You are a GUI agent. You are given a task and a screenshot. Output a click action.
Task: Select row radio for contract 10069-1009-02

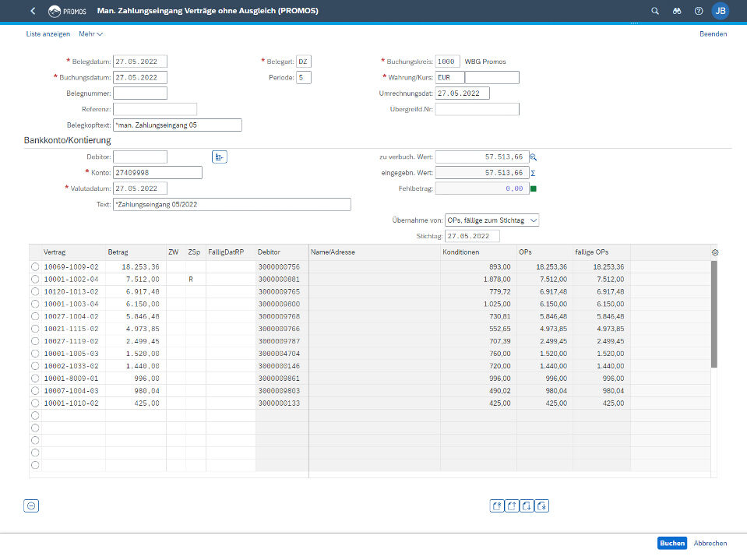(34, 266)
